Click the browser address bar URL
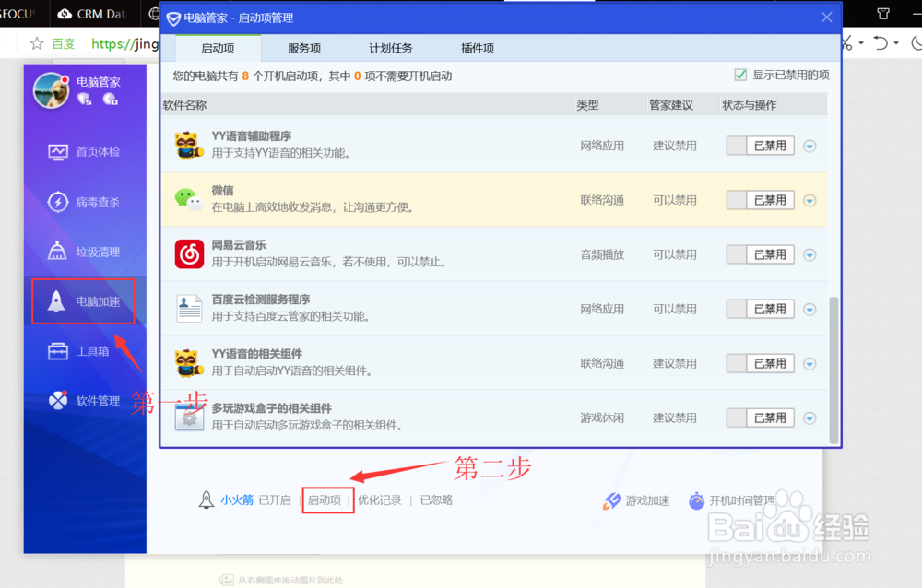 click(x=124, y=43)
